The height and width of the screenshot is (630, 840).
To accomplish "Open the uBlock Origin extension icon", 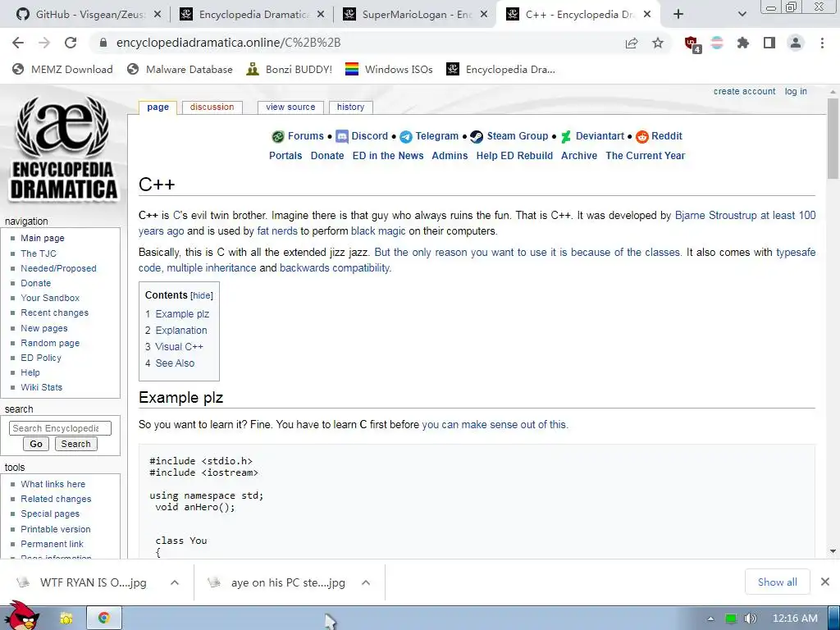I will coord(692,44).
